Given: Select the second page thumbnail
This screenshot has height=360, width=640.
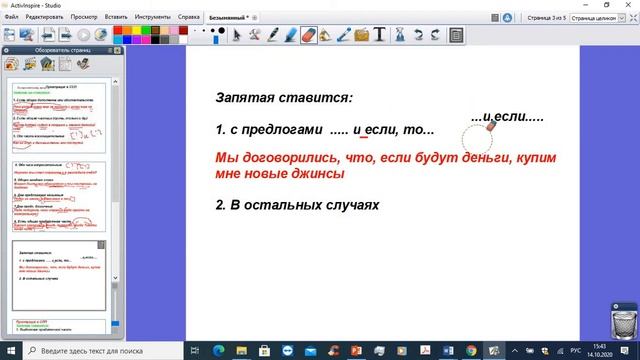Looking at the screenshot, I should tap(59, 196).
